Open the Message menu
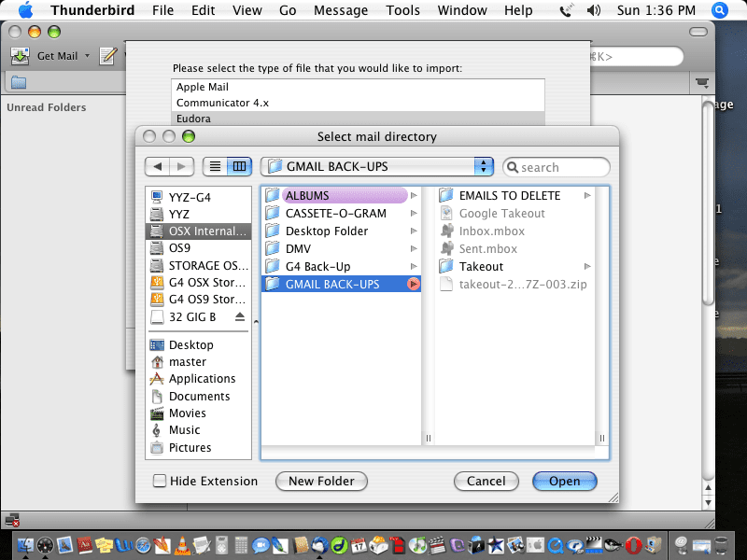 [341, 10]
